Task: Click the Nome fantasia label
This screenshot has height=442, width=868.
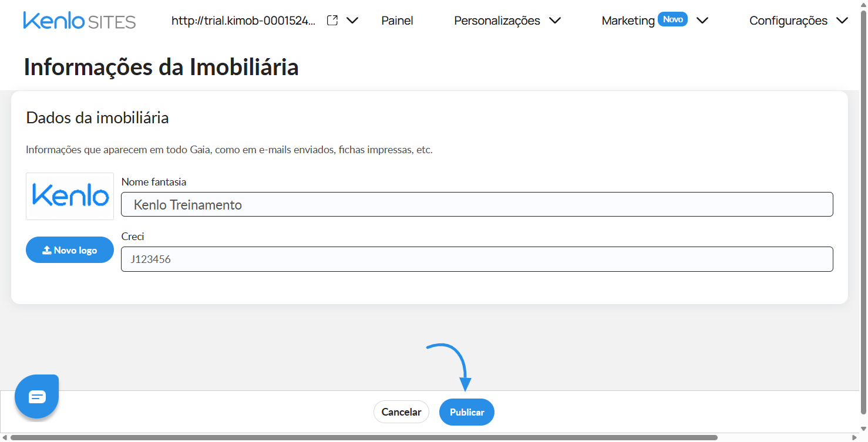Action: click(x=154, y=182)
